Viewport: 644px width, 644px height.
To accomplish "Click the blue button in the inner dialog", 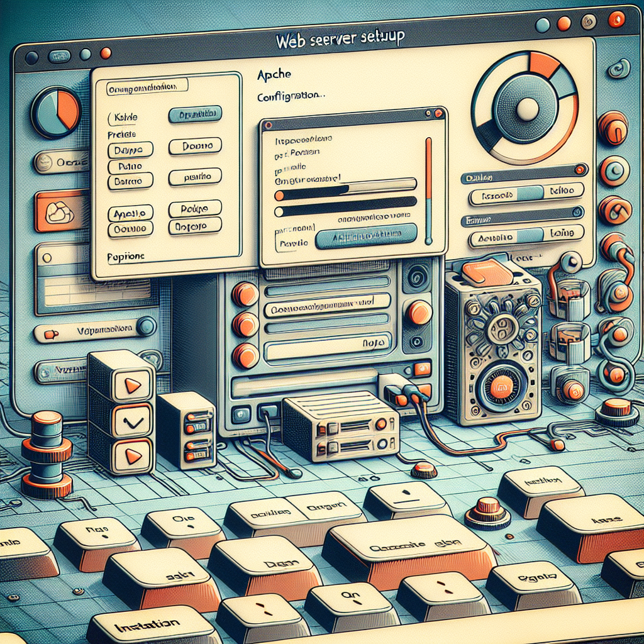I will (x=365, y=235).
